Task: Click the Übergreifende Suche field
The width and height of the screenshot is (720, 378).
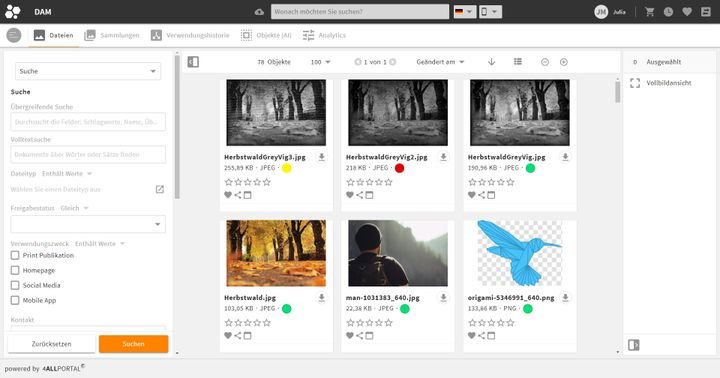Action: tap(88, 122)
